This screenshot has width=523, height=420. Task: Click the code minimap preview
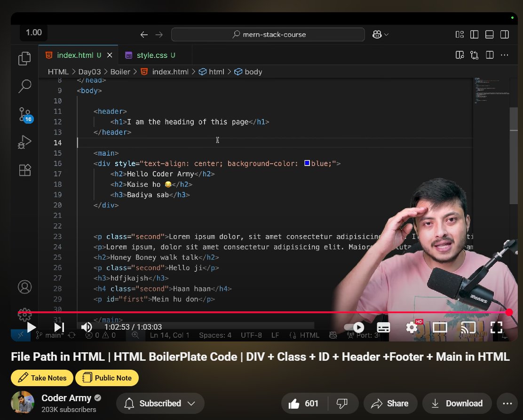tap(491, 91)
